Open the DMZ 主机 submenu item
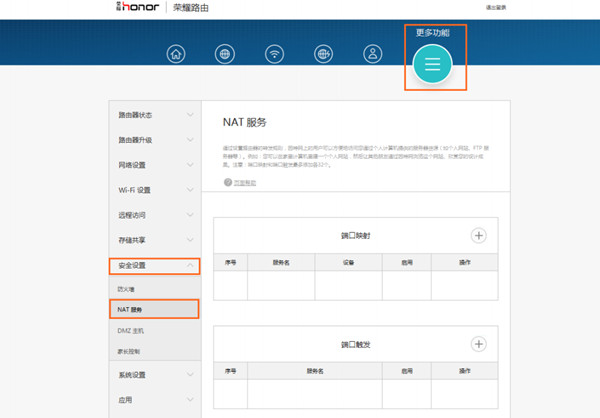 coord(131,330)
